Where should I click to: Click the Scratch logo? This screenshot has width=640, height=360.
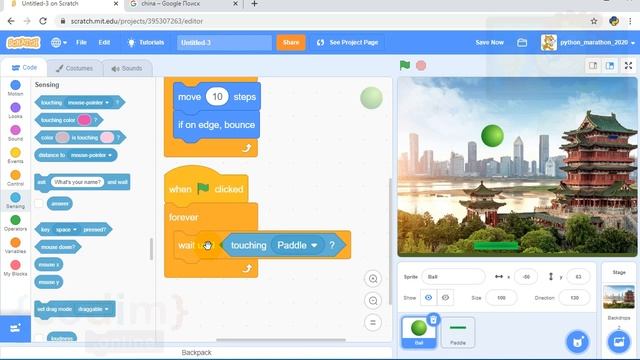23,42
